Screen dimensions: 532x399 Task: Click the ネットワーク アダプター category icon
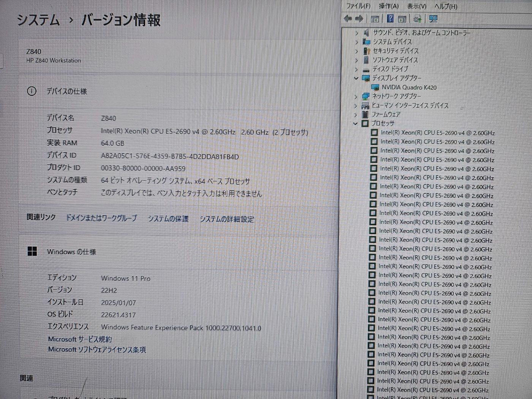(366, 97)
